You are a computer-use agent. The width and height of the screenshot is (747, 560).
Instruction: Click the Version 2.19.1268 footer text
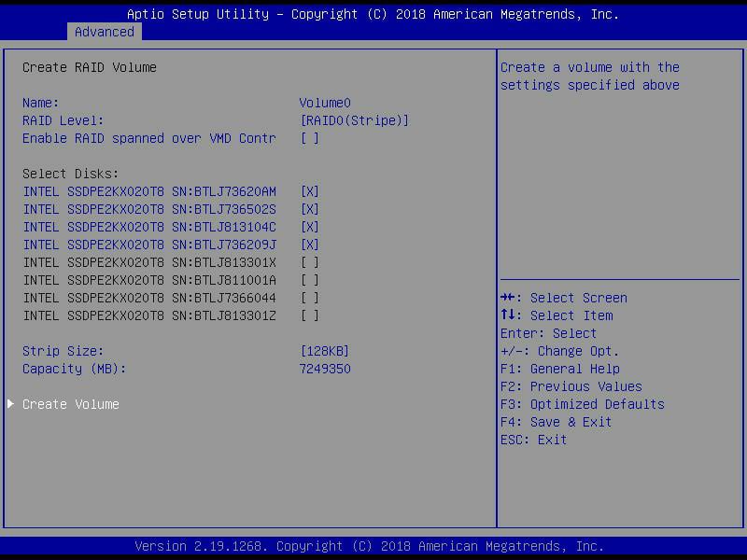(369, 546)
